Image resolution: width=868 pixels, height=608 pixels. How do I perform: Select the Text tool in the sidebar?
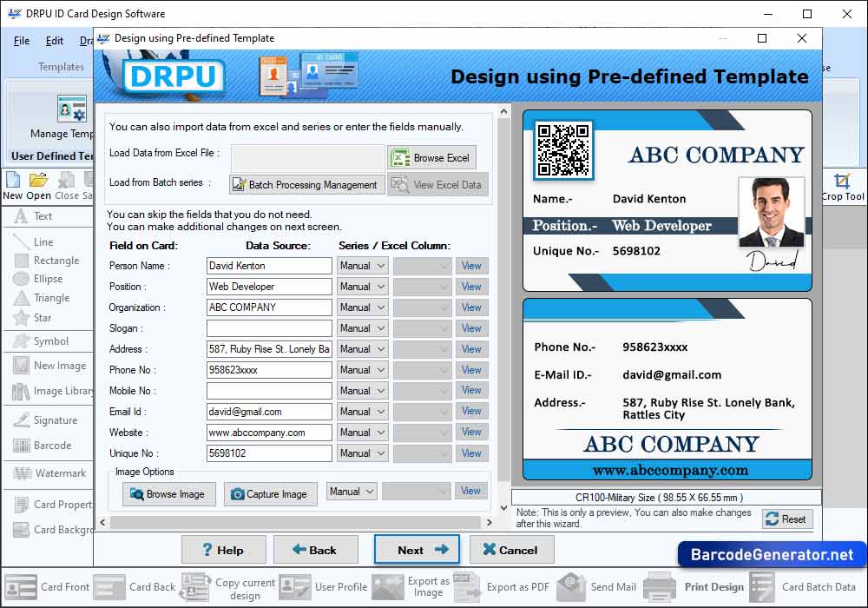click(x=33, y=216)
